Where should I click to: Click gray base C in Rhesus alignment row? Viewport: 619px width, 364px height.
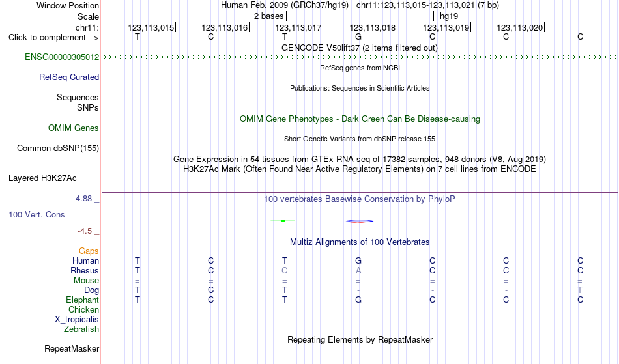coord(284,270)
